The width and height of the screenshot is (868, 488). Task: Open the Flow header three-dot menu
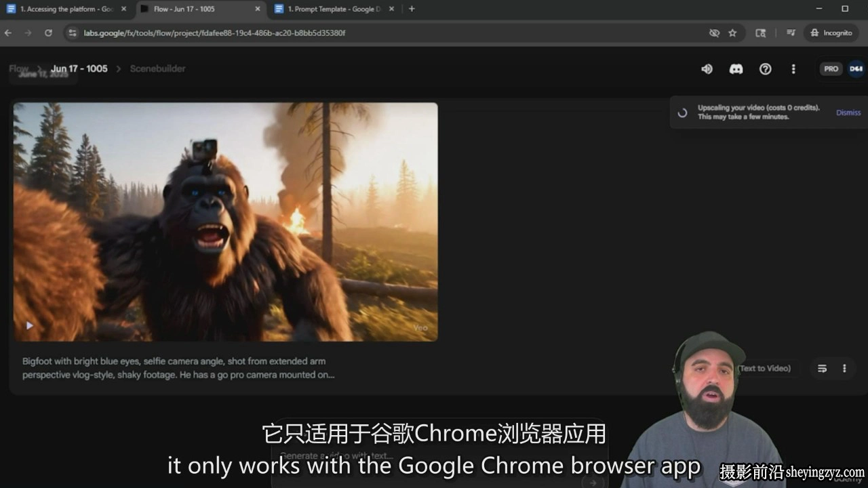click(793, 69)
